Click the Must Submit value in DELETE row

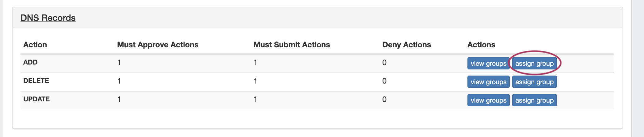(255, 81)
